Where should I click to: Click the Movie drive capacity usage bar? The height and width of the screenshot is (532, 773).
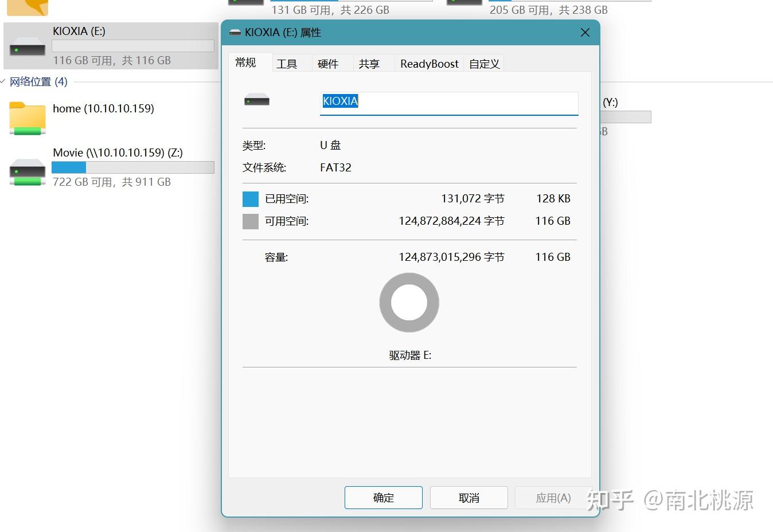[x=133, y=167]
